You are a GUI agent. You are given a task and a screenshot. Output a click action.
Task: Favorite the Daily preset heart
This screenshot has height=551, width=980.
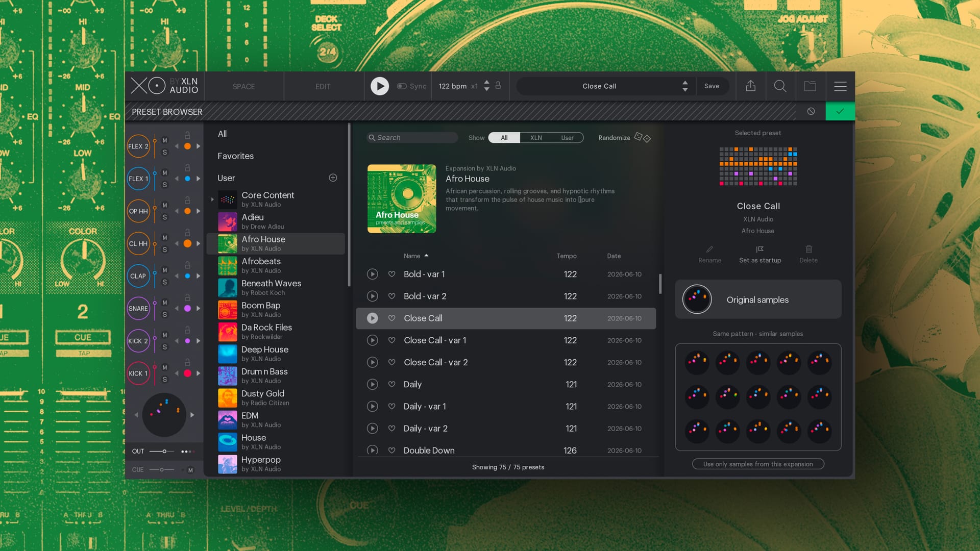coord(391,384)
